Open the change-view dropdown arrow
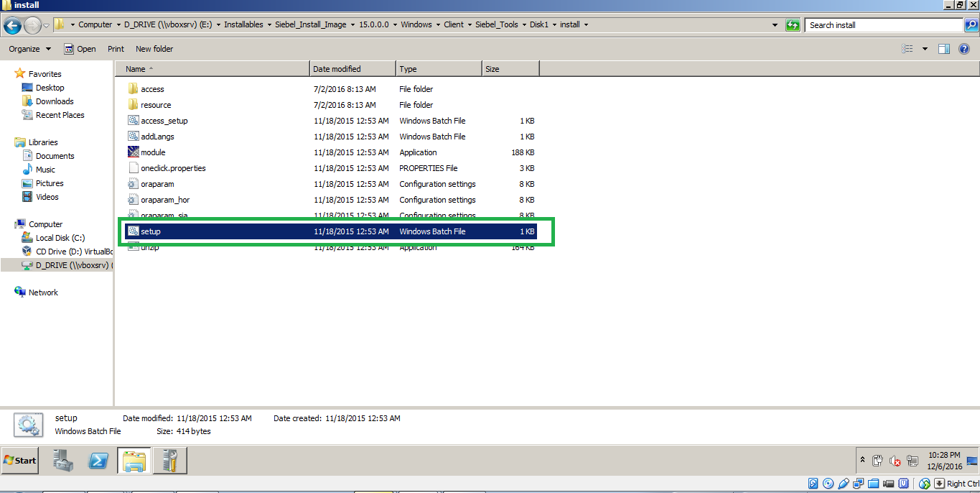 point(925,48)
